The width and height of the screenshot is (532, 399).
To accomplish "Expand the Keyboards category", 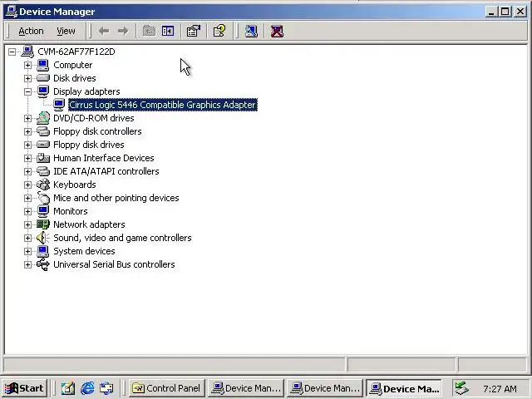I will point(27,185).
